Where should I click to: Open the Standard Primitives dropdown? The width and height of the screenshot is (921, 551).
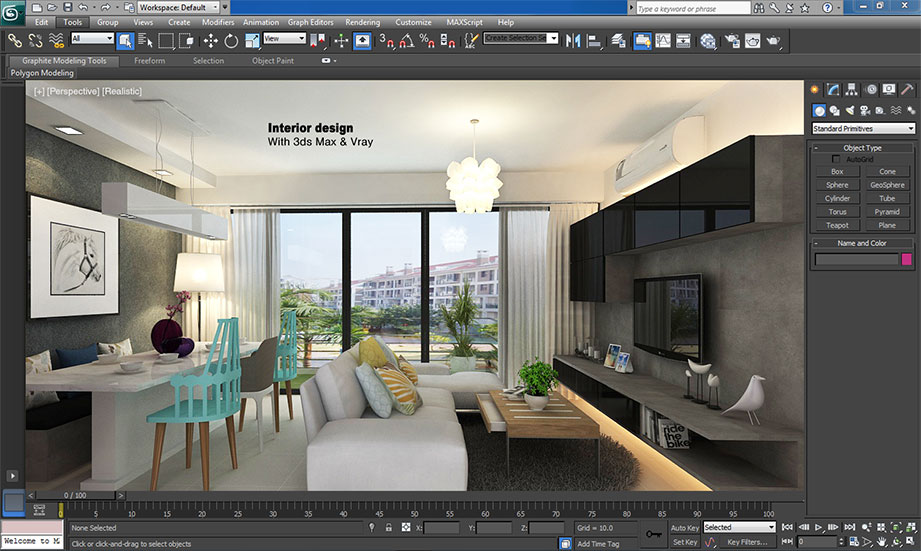[863, 129]
